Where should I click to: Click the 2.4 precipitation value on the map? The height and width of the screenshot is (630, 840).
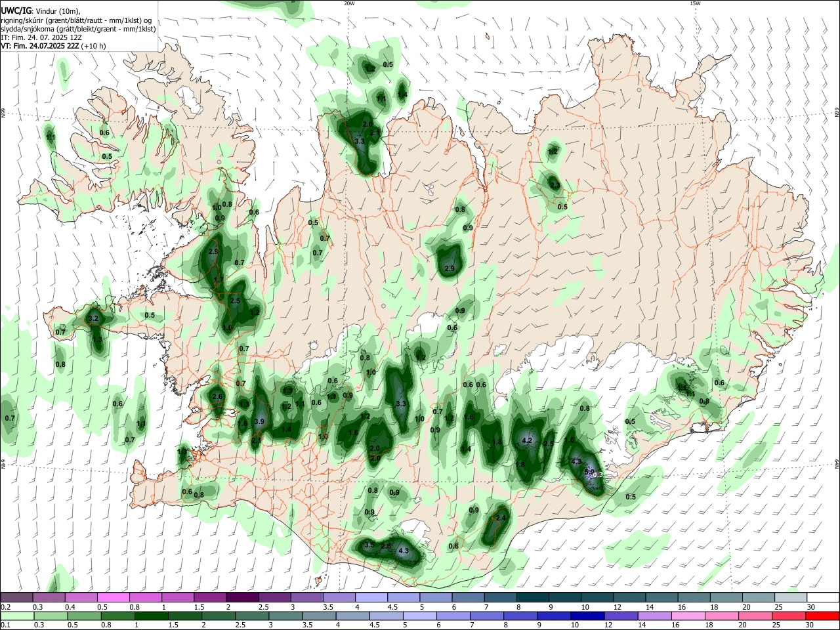[501, 518]
